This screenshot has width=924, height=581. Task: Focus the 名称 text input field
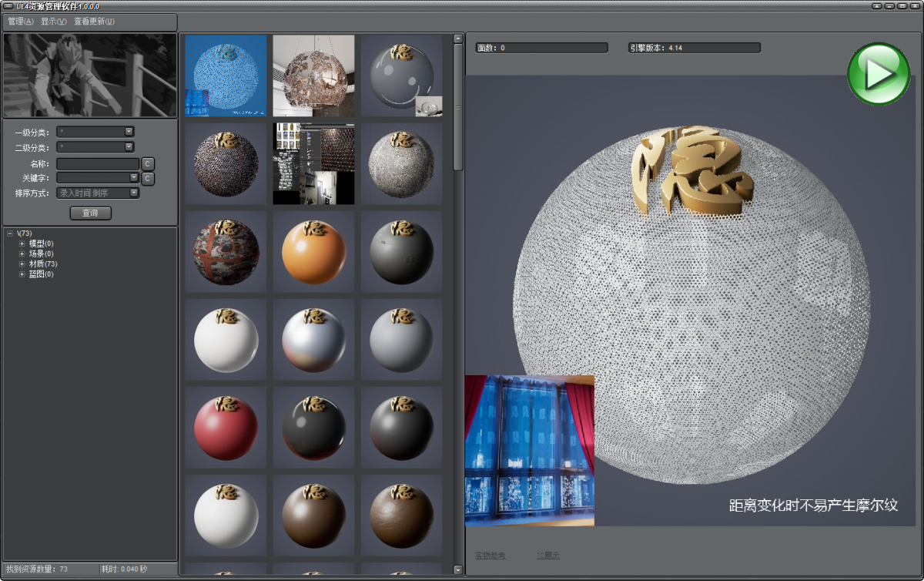click(98, 164)
